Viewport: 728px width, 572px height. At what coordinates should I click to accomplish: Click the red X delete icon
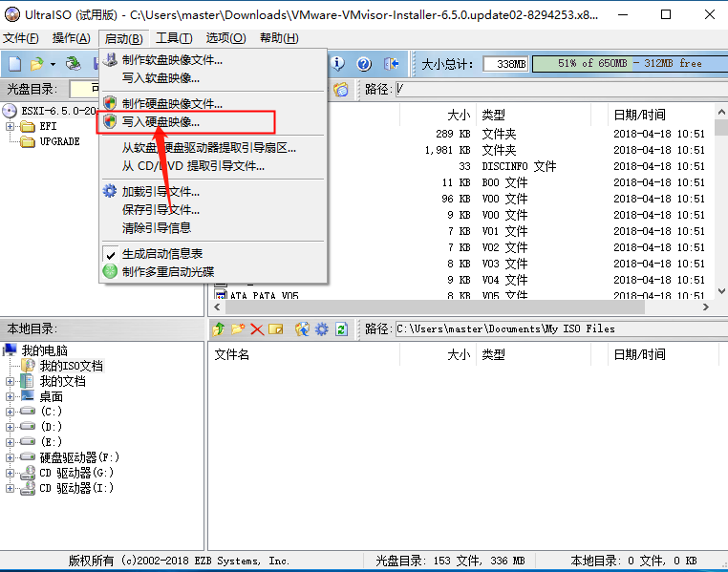(257, 329)
